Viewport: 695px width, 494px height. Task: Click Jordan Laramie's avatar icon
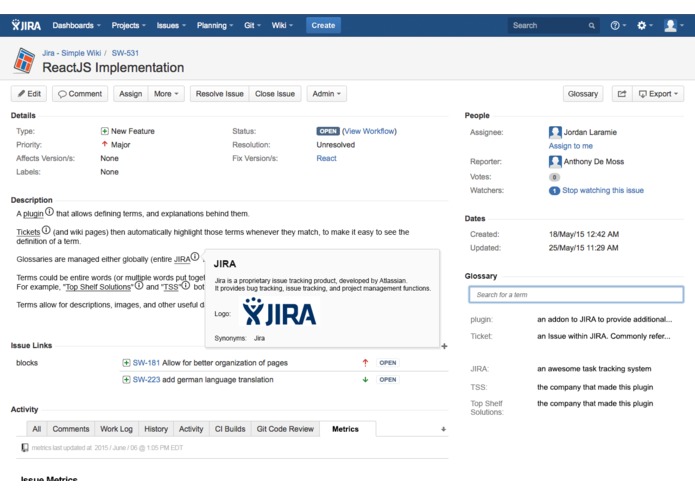(555, 132)
